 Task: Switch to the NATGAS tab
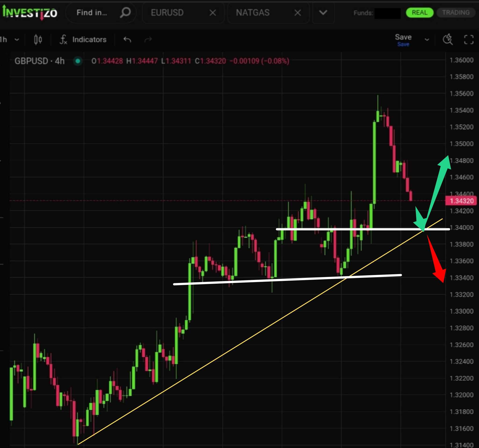click(x=253, y=13)
